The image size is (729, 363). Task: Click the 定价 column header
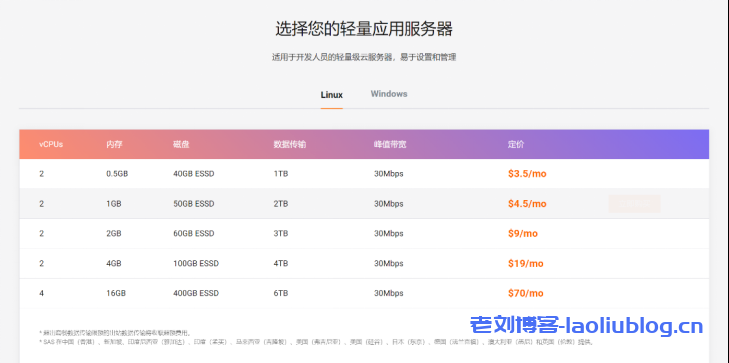pos(516,144)
